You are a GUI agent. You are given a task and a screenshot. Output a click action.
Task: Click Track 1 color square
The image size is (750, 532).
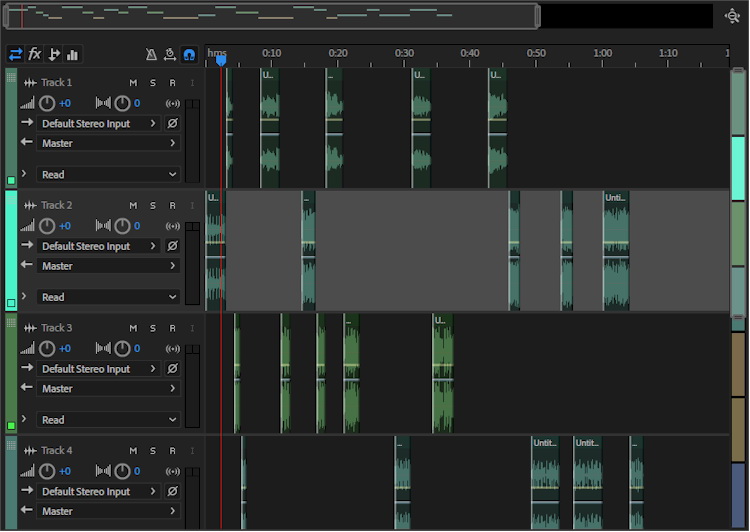point(11,180)
